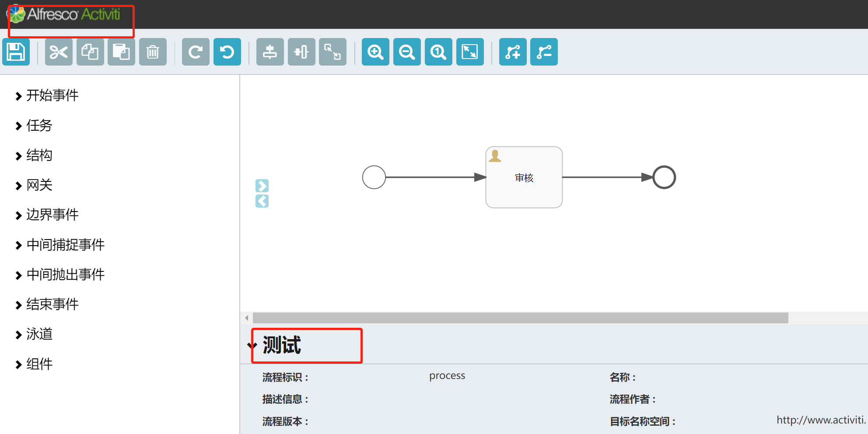Screen dimensions: 868x434
Task: Zoom out of the canvas
Action: [x=407, y=52]
